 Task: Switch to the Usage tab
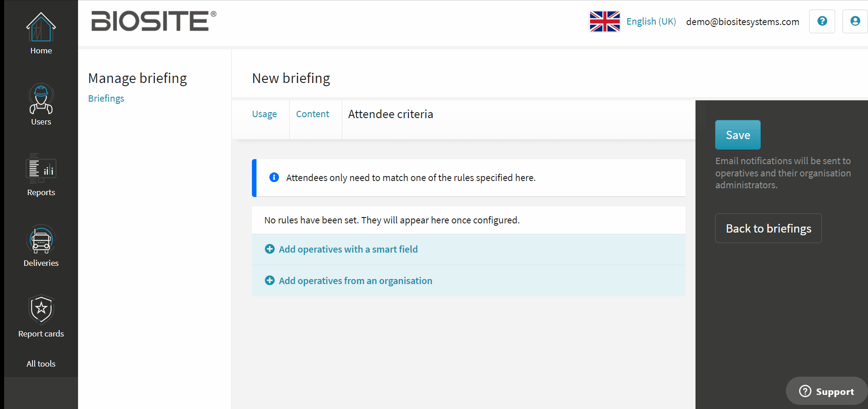tap(265, 114)
